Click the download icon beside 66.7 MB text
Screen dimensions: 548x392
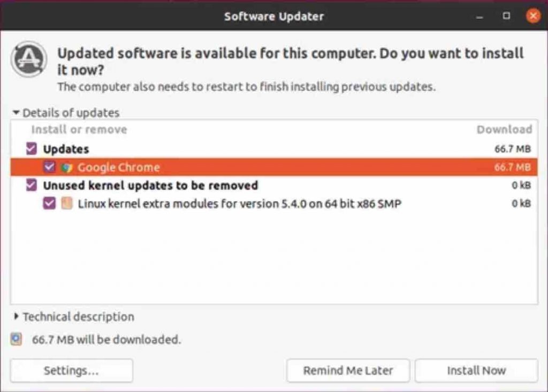(x=16, y=339)
